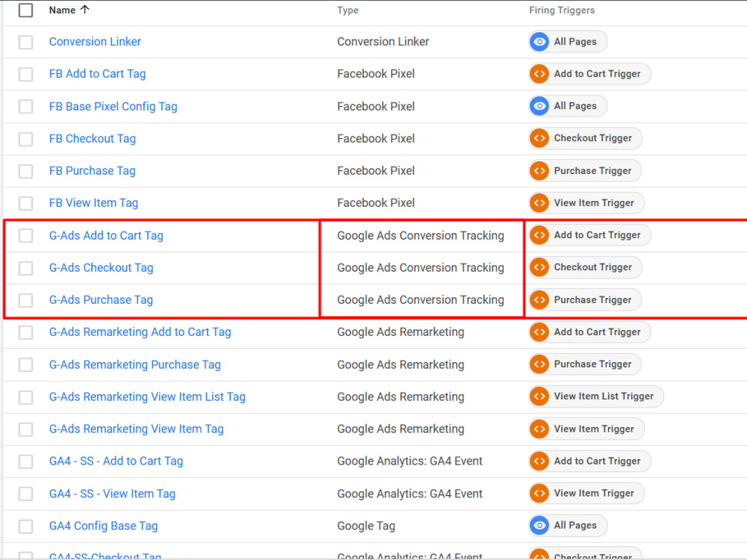Click the trigger icon in FB Purchase Tag row
The height and width of the screenshot is (560, 747).
[539, 170]
